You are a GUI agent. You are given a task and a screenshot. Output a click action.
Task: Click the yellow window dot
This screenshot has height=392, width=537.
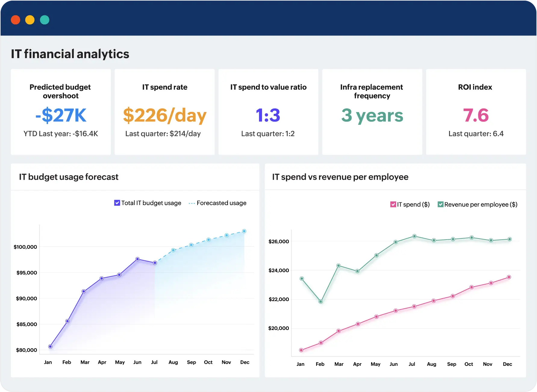pos(30,20)
